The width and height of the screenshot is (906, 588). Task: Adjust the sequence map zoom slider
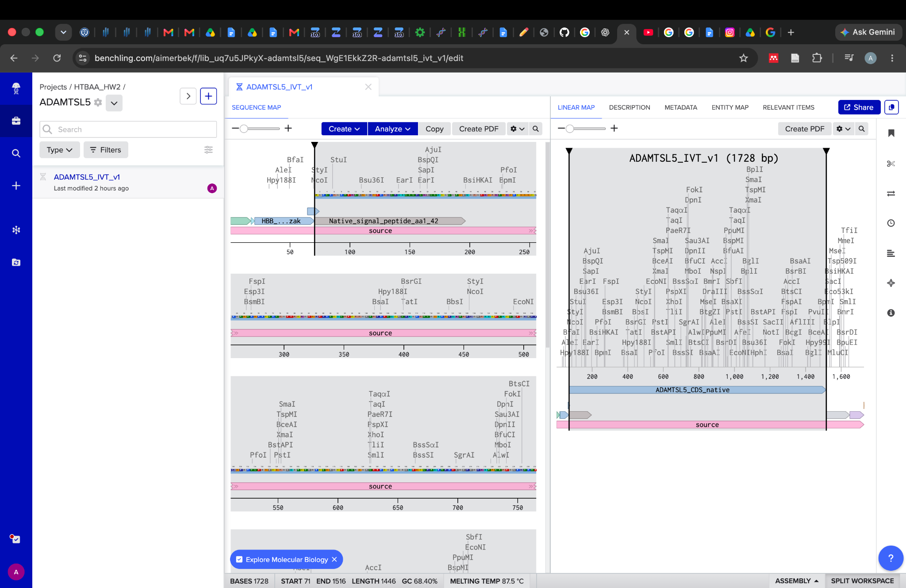pyautogui.click(x=244, y=129)
